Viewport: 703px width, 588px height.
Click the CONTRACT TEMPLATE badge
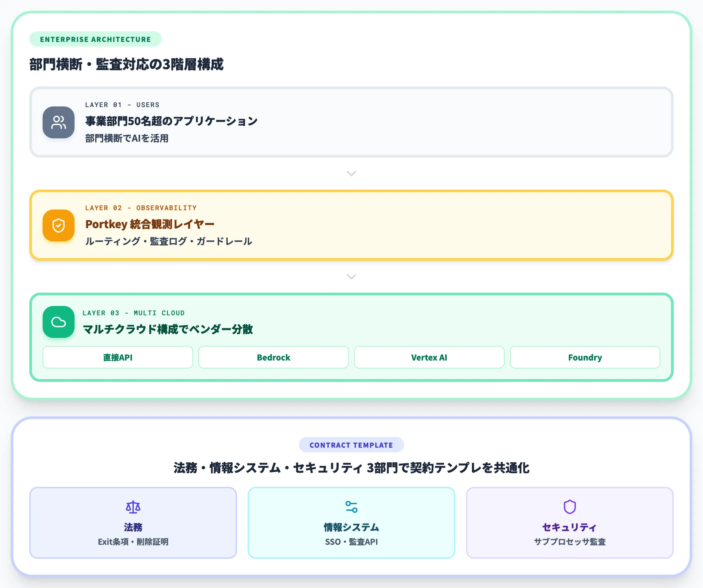coord(351,445)
